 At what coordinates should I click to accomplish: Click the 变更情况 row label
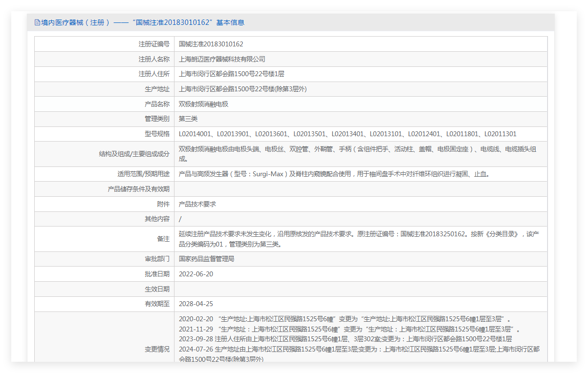point(157,349)
